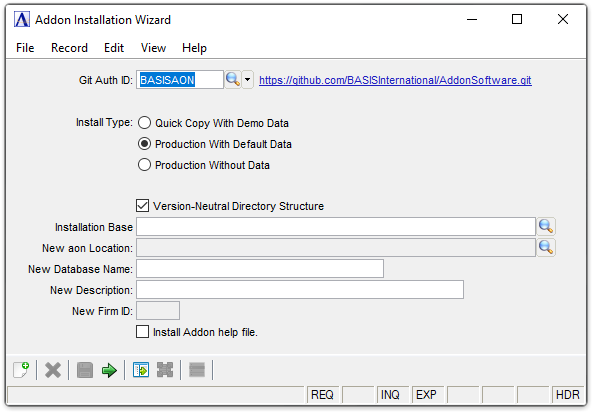Screen dimensions: 596x415
Task: Open the View menu
Action: [153, 48]
